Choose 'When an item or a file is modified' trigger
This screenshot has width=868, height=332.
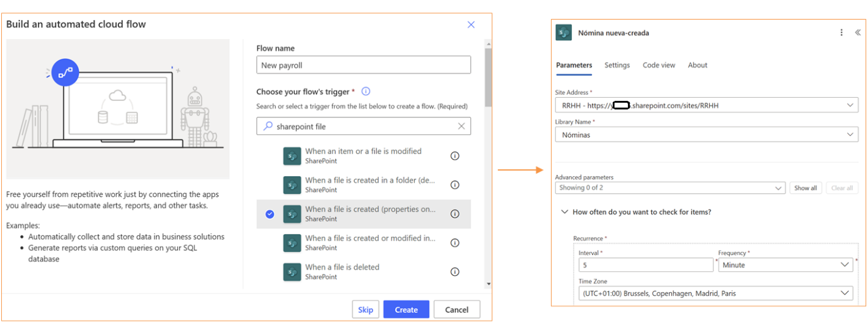(x=363, y=155)
